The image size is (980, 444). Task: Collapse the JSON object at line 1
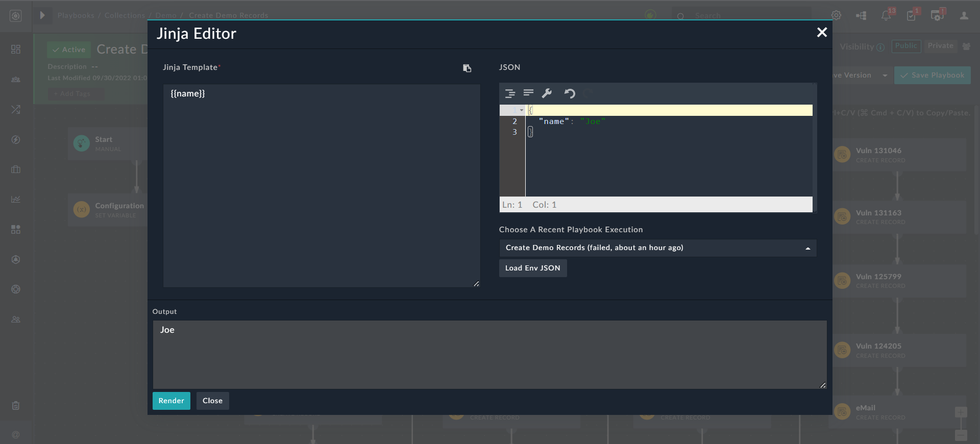(522, 110)
